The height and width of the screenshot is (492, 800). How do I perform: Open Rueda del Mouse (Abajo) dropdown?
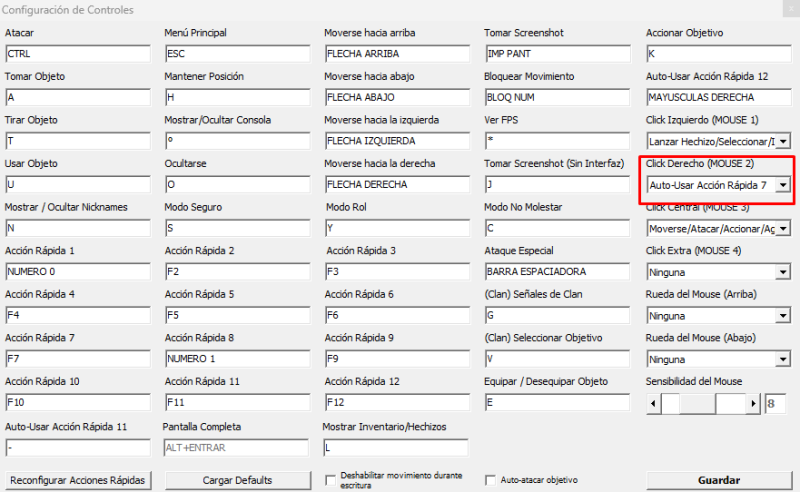783,359
